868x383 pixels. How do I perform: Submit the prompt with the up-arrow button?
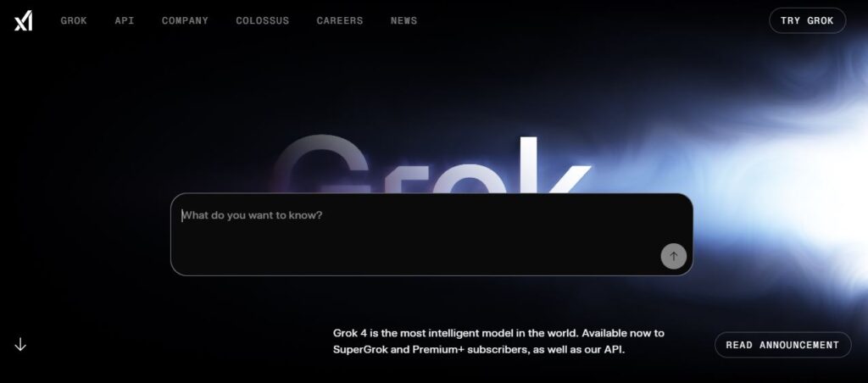pos(673,256)
